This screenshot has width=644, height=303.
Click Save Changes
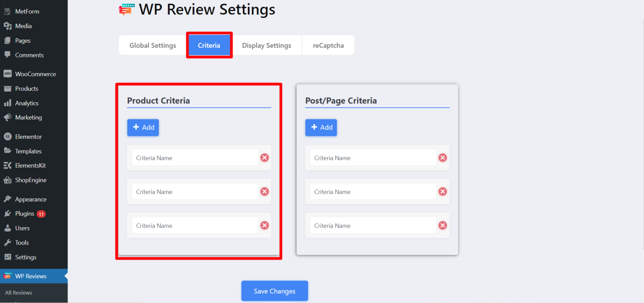(x=275, y=291)
